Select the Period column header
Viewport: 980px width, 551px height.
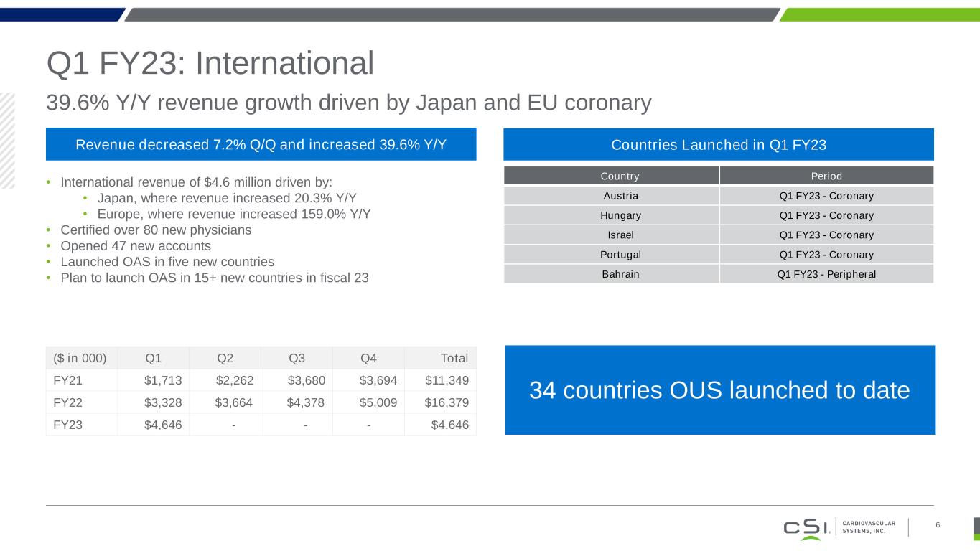(826, 176)
